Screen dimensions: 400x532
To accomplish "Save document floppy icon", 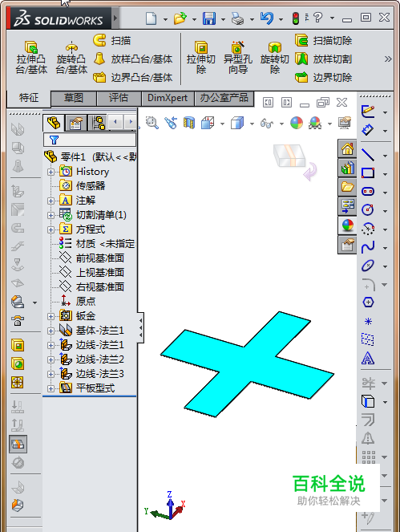I will 209,18.
